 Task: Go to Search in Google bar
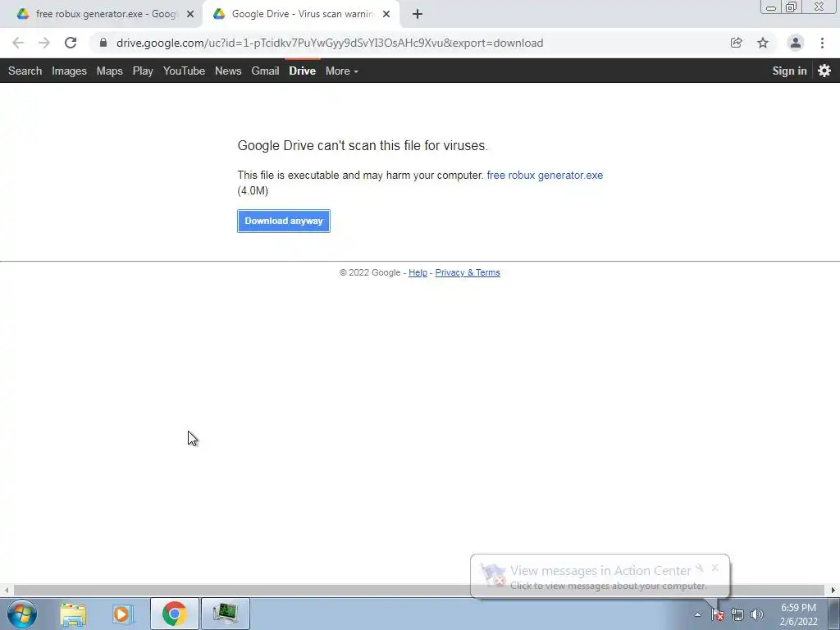click(x=25, y=71)
